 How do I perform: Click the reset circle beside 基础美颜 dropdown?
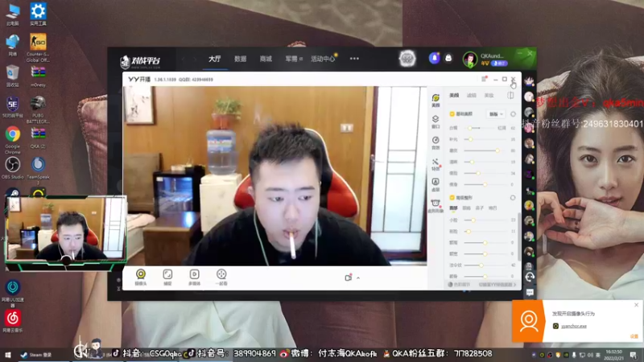coord(513,113)
